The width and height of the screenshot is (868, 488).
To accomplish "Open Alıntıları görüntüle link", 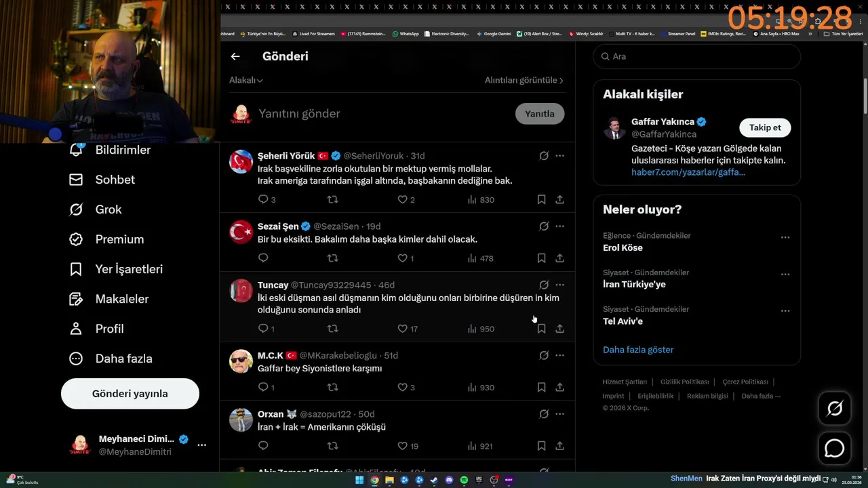I will pyautogui.click(x=524, y=80).
